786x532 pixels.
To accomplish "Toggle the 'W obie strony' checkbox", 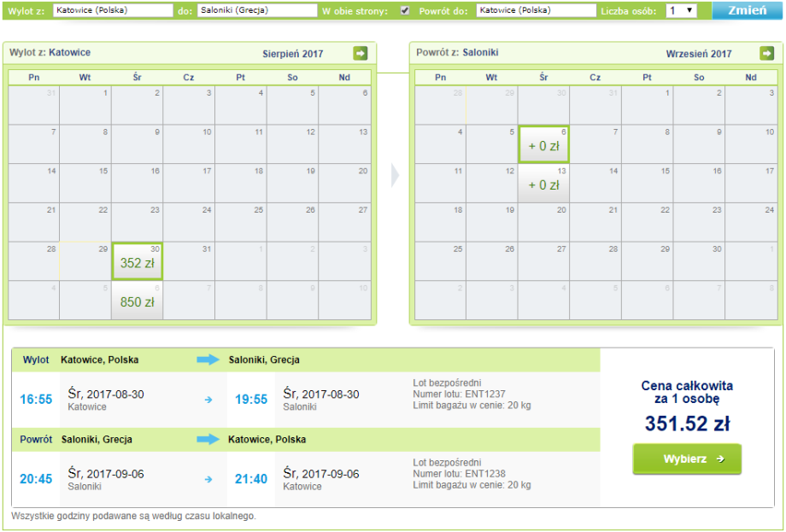I will pyautogui.click(x=405, y=11).
